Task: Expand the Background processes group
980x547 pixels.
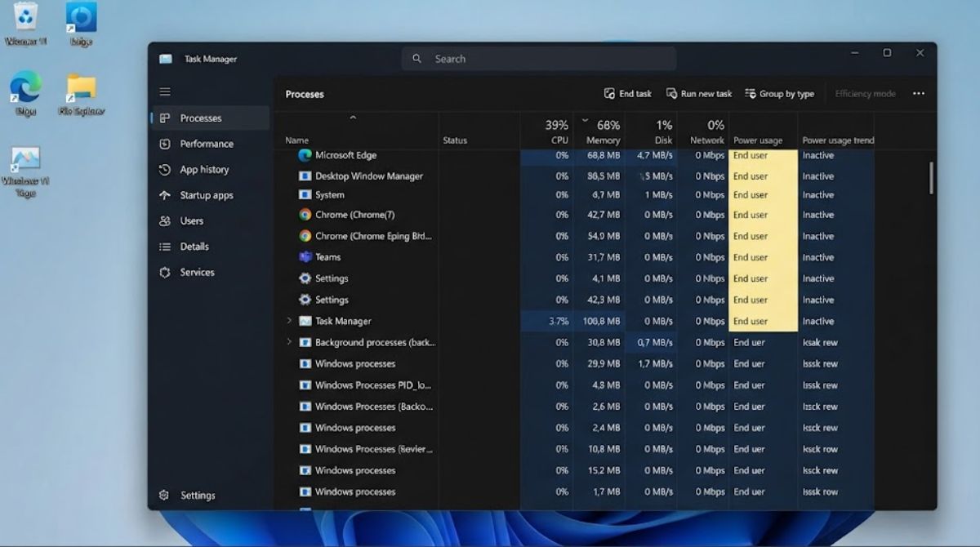Action: coord(289,342)
